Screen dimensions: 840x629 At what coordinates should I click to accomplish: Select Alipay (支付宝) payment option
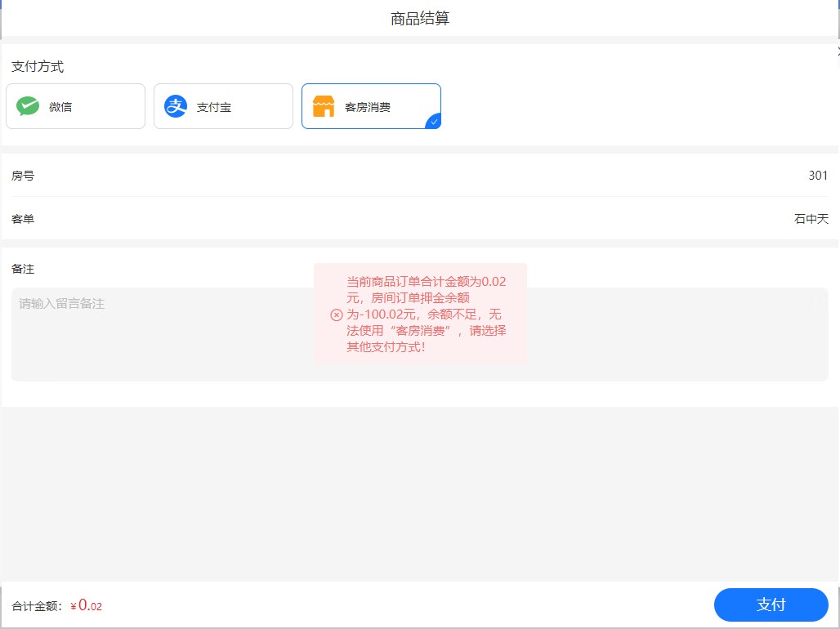(223, 106)
